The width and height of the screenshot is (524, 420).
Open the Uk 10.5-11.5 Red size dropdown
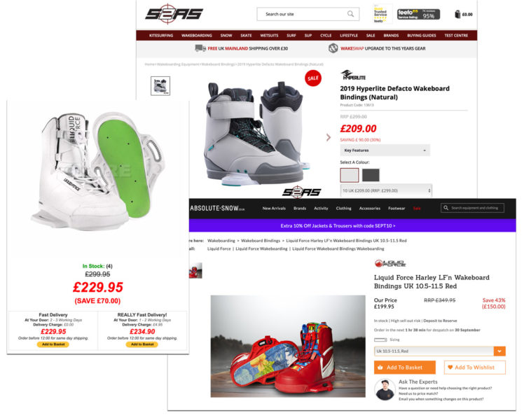(440, 351)
